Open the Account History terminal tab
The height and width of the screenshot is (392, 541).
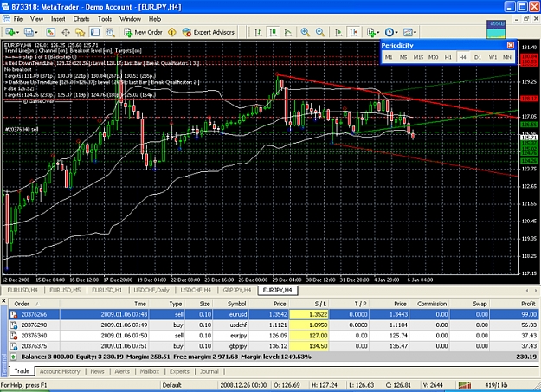[60, 371]
